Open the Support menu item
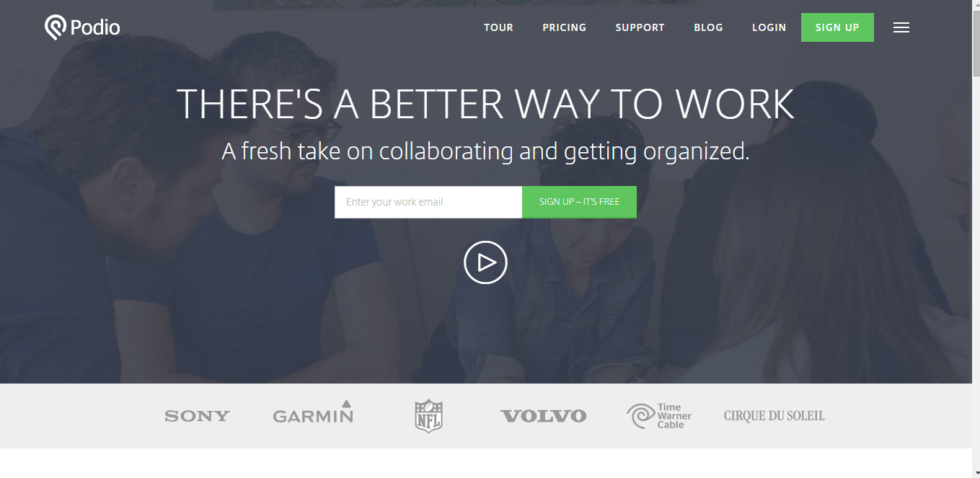Image resolution: width=980 pixels, height=478 pixels. 640,27
